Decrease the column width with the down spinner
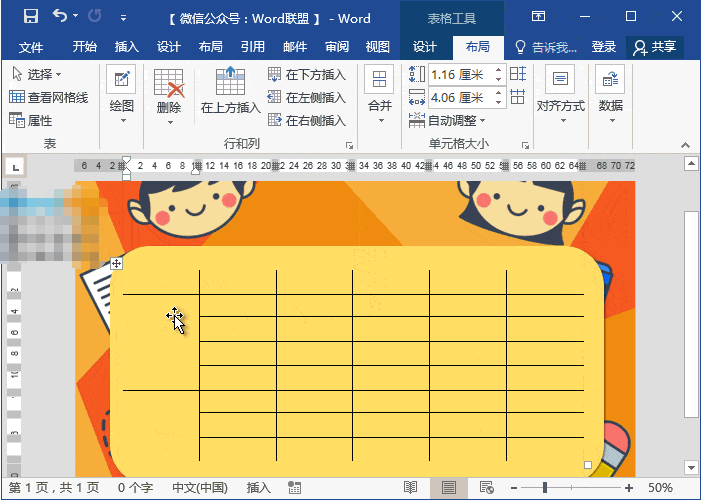This screenshot has width=701, height=501. [498, 102]
